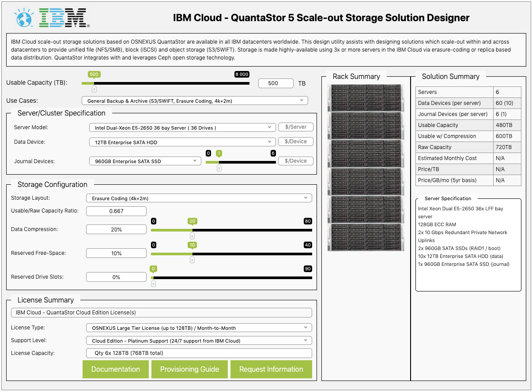Click the 8 000 maximum capacity label
The height and width of the screenshot is (392, 532).
click(x=241, y=74)
